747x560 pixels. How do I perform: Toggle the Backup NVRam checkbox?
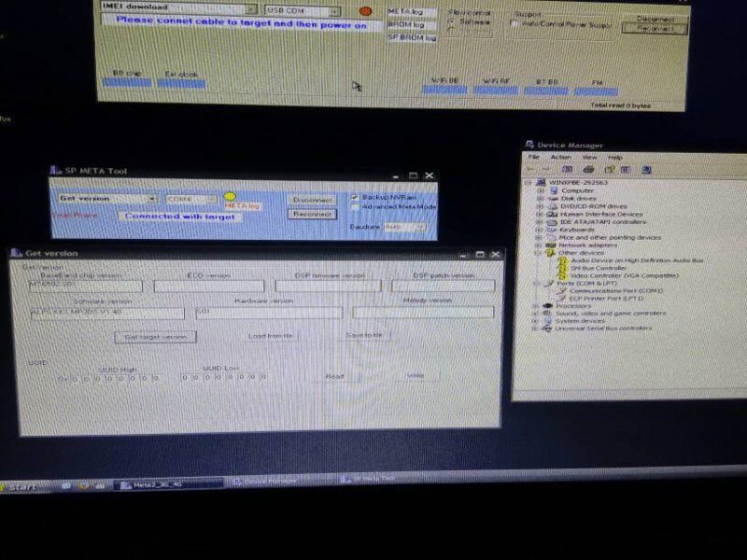tap(354, 197)
